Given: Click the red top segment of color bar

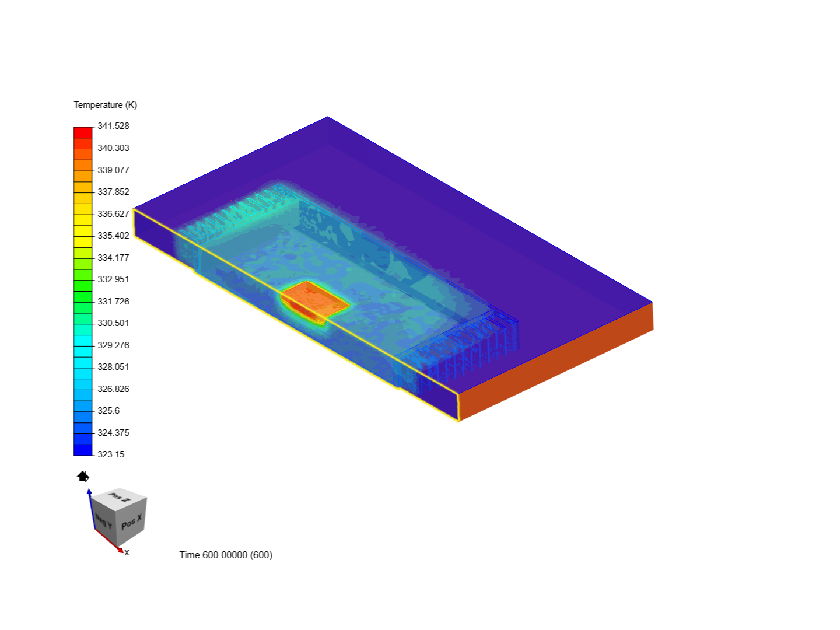Looking at the screenshot, I should (83, 132).
